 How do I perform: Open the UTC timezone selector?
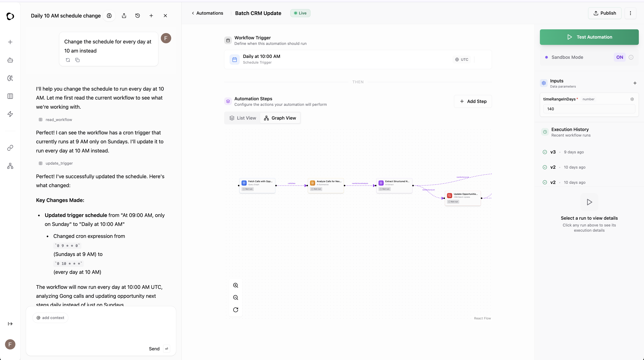click(x=461, y=60)
